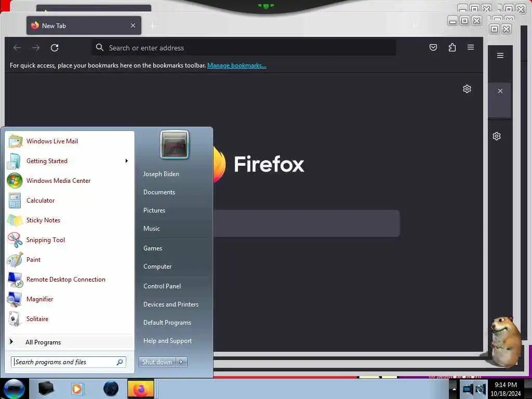The width and height of the screenshot is (532, 399).
Task: Click Firefox homepage search box
Action: (x=307, y=223)
